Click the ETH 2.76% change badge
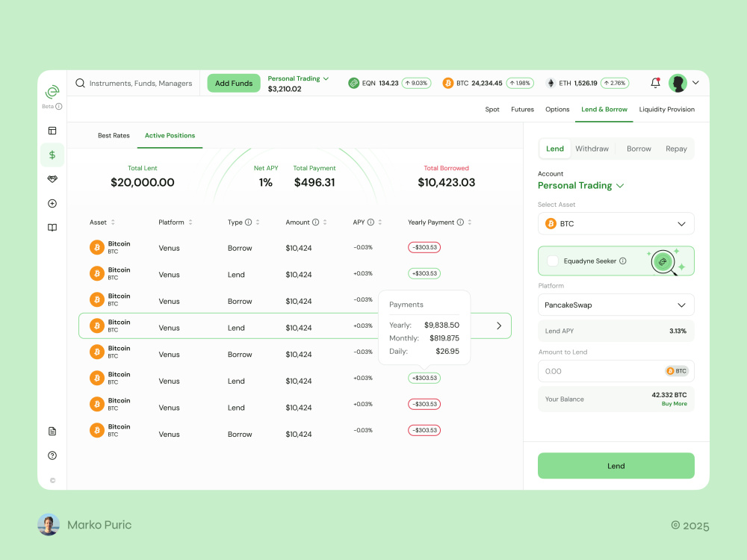Viewport: 747px width, 560px height. (x=615, y=83)
